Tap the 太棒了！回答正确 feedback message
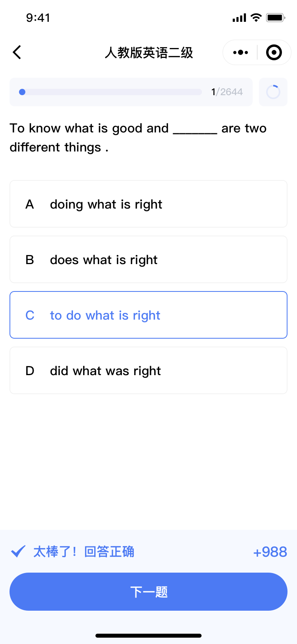 click(84, 552)
